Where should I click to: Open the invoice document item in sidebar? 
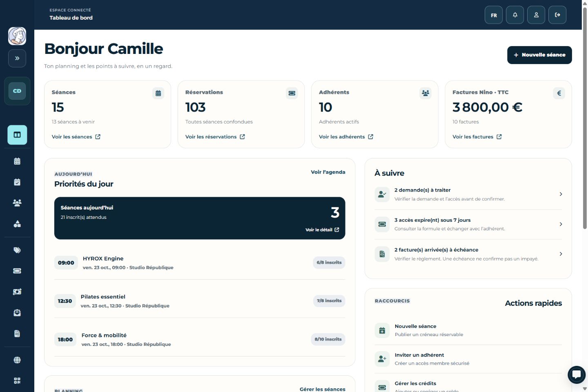17,334
